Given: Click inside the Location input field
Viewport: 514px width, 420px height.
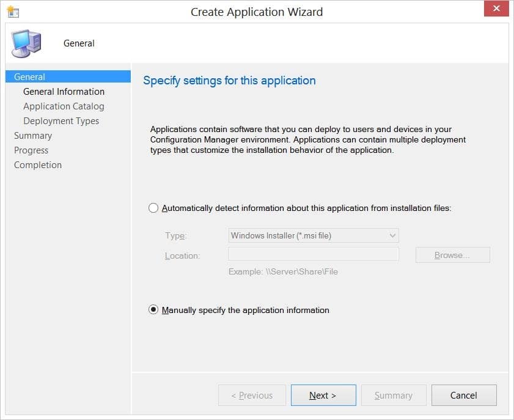Looking at the screenshot, I should (314, 254).
